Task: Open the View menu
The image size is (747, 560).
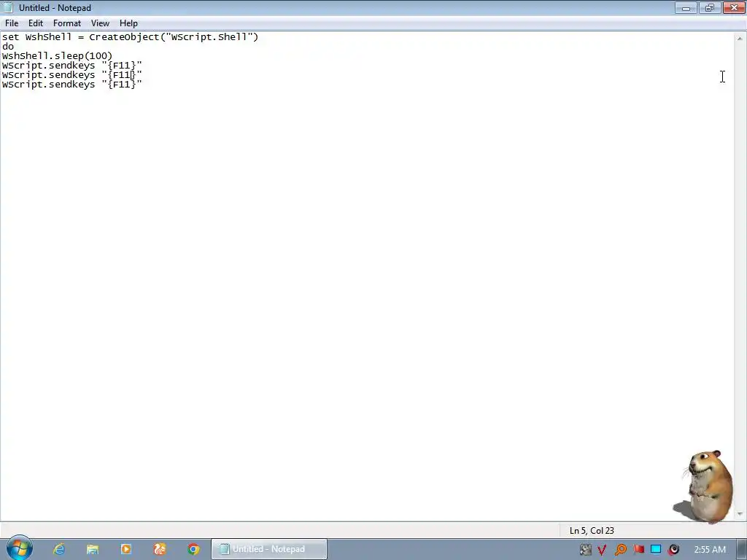Action: click(100, 23)
